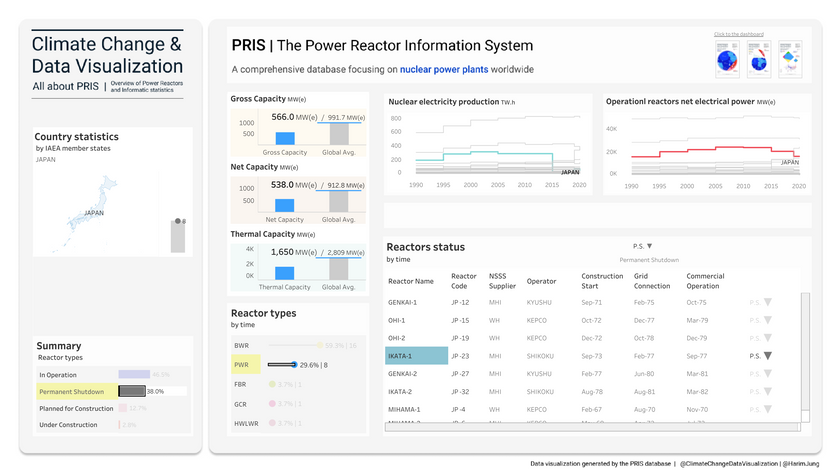Image resolution: width=840 pixels, height=472 pixels.
Task: Click the blue Gross Capacity bar
Action: pos(285,138)
